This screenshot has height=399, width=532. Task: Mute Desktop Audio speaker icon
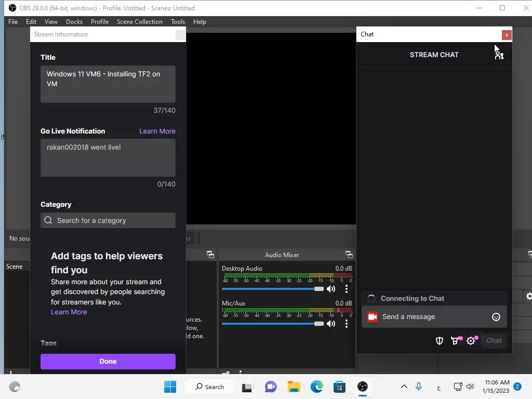pyautogui.click(x=331, y=289)
